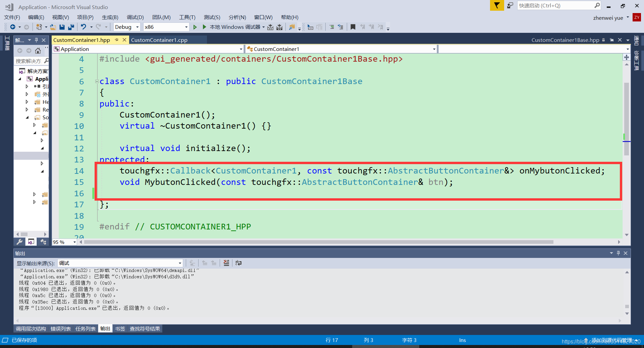Open the 调试(D) menu

tap(135, 17)
